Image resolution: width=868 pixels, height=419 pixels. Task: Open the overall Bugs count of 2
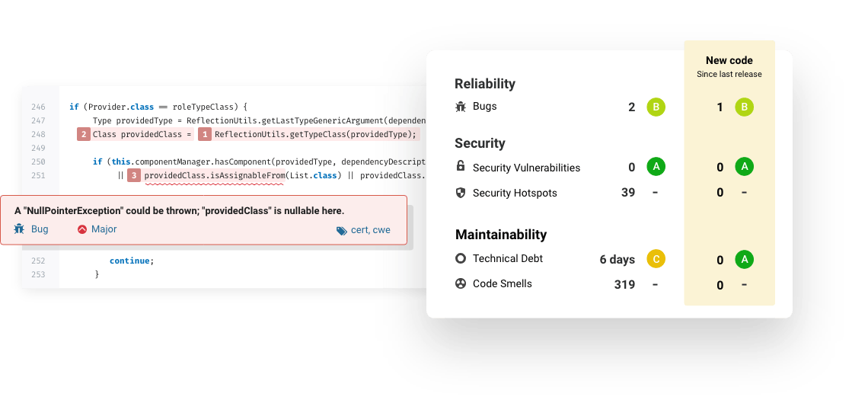tap(632, 107)
